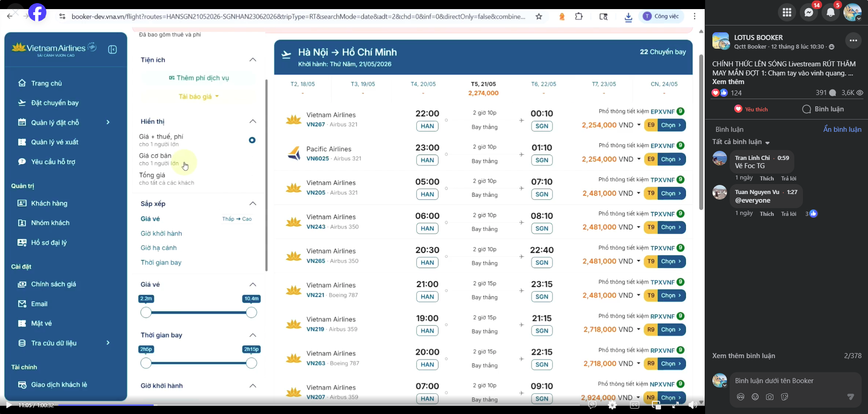Screen dimensions: 868x414
Task: Bookmark the page with the star icon
Action: (539, 16)
